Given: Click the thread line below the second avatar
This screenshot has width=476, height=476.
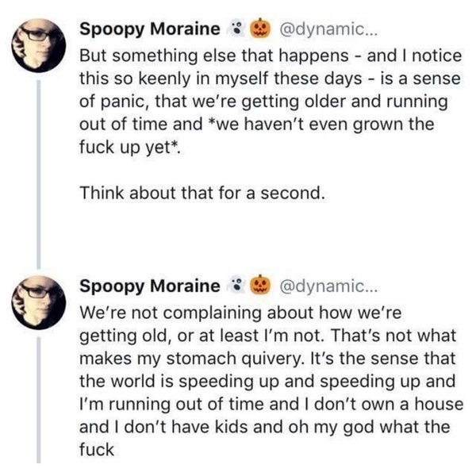Looking at the screenshot, I should click(38, 397).
